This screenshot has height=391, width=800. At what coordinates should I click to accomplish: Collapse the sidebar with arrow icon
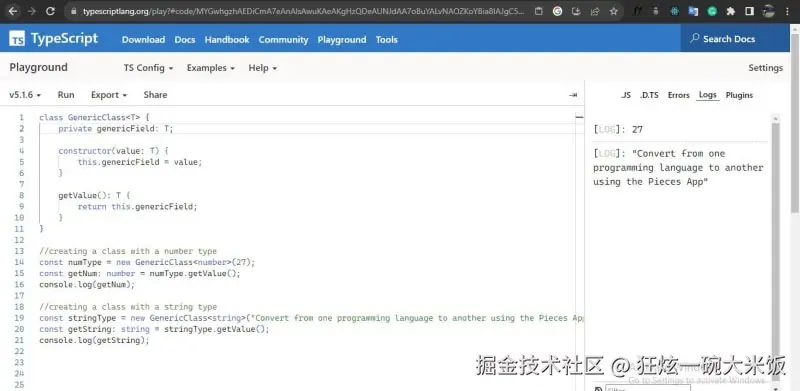tap(572, 95)
